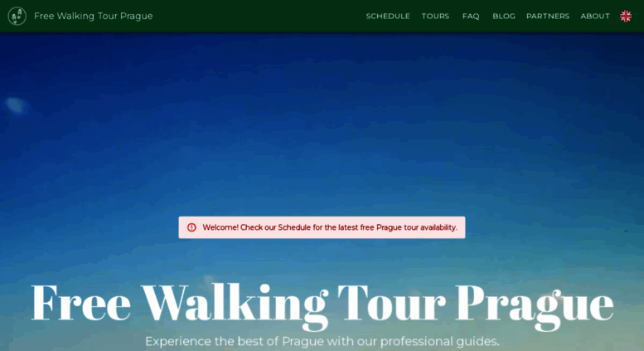
Task: Visit the Partners page
Action: [548, 16]
